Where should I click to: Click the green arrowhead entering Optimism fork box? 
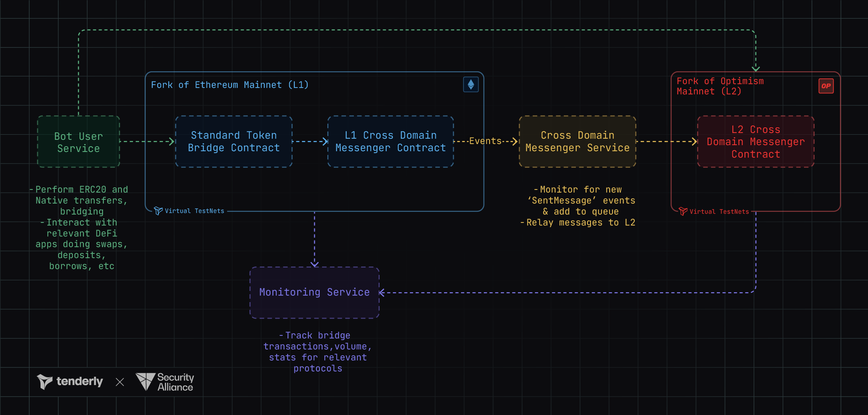click(755, 69)
